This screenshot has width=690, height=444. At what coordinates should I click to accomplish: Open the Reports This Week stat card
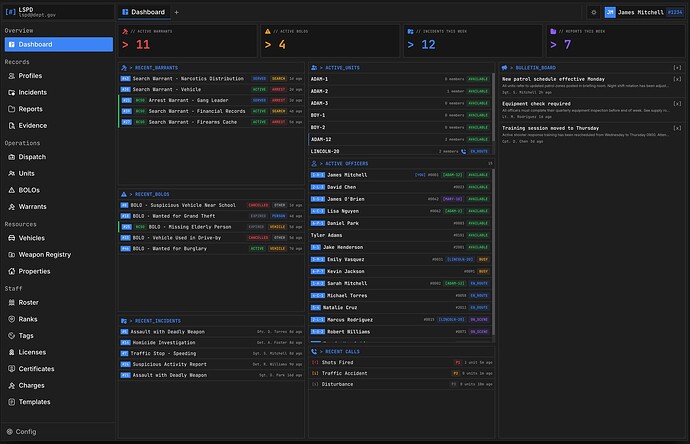click(x=616, y=40)
